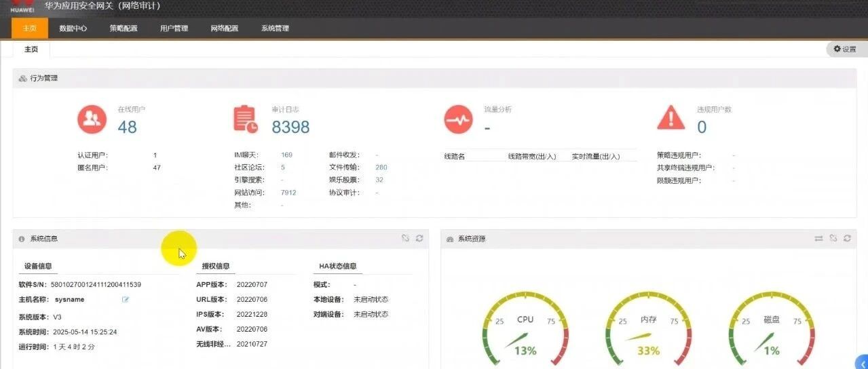Click system time 2025-05-14 15:25:24
868x369 pixels.
[86, 332]
